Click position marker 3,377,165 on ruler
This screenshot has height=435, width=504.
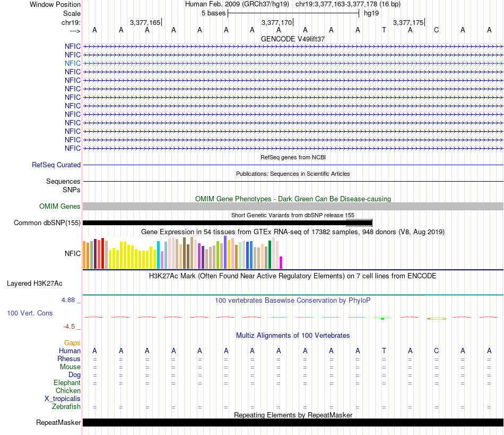pyautogui.click(x=145, y=22)
